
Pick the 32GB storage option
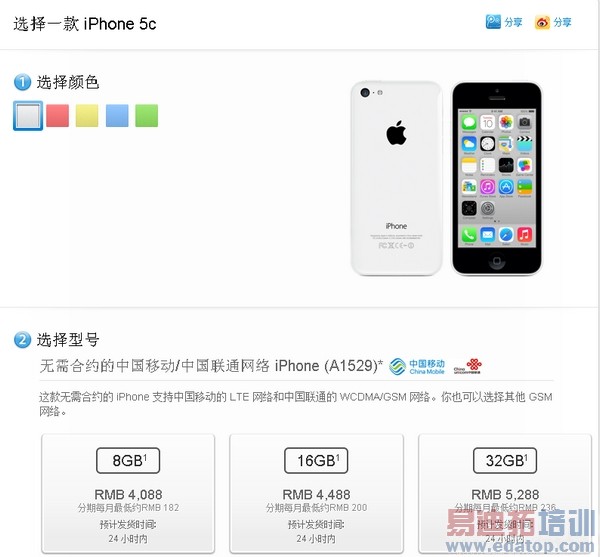[x=505, y=461]
